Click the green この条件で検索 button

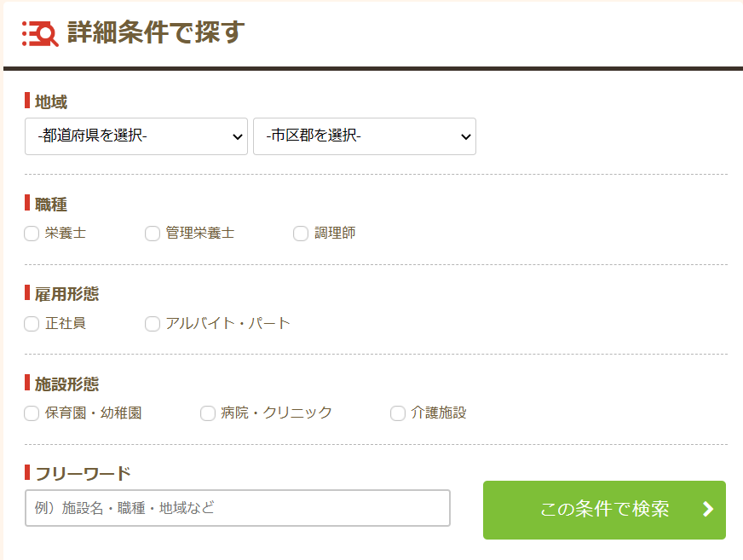604,510
